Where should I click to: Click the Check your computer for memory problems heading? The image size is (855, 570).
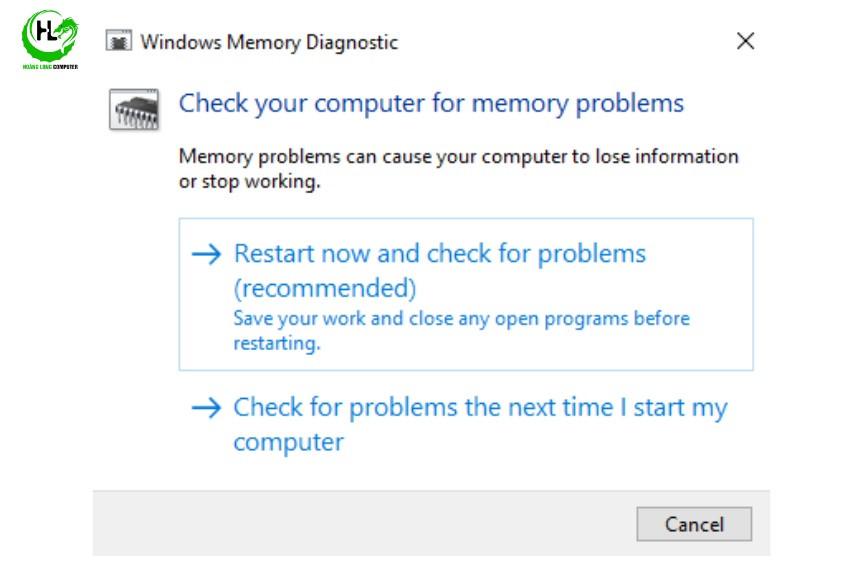tap(431, 104)
